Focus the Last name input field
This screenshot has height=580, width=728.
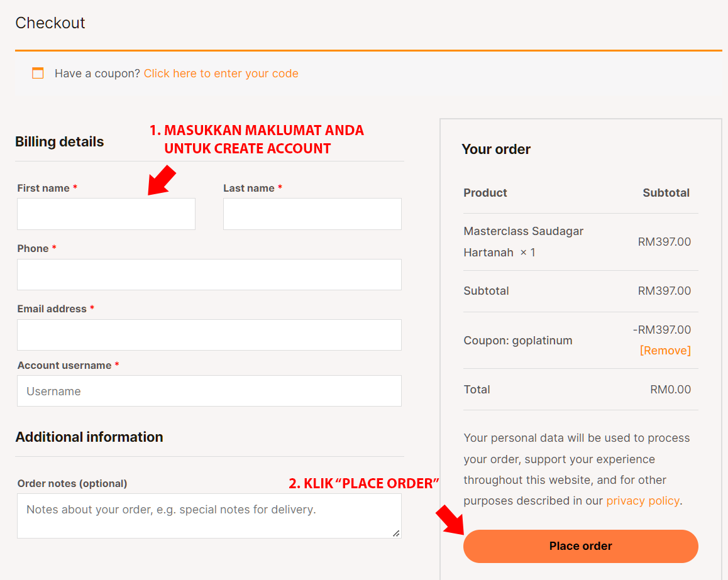pyautogui.click(x=312, y=214)
